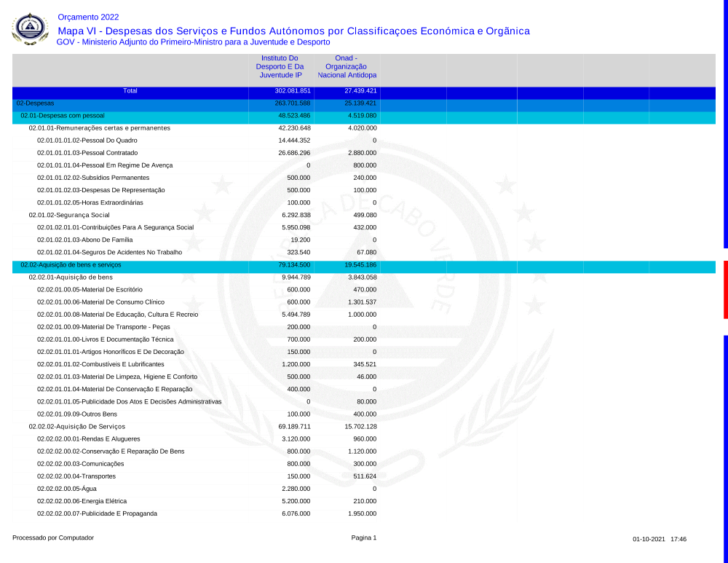The width and height of the screenshot is (728, 563).
Task: Click the Pagina 1 footer text
Action: (x=364, y=538)
